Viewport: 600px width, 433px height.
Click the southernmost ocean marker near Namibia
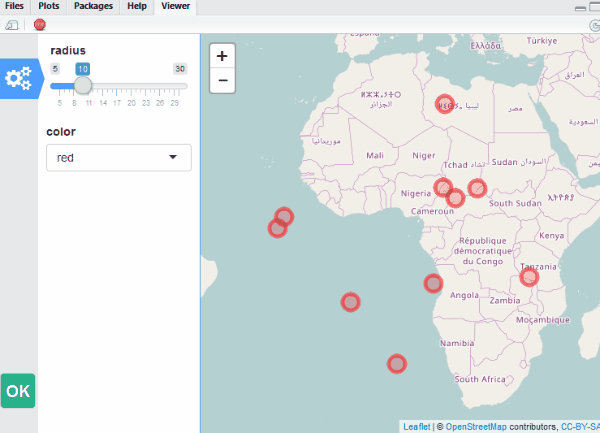[397, 364]
